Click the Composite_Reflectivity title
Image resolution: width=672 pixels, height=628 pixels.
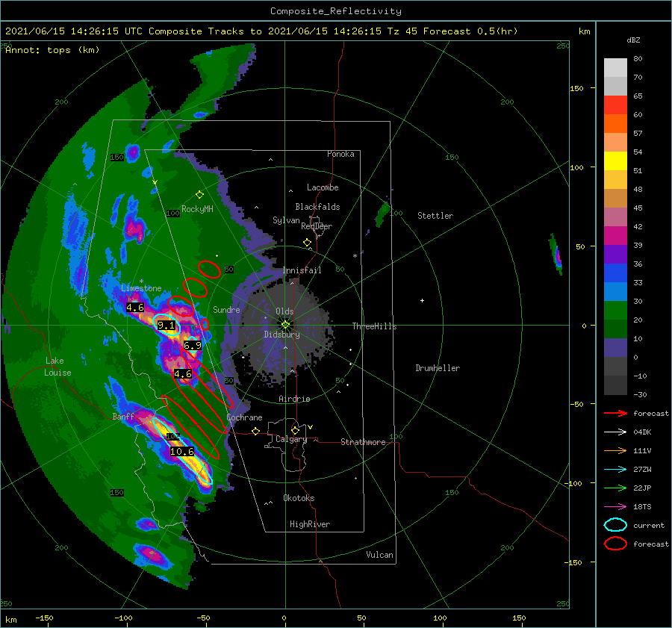[336, 11]
